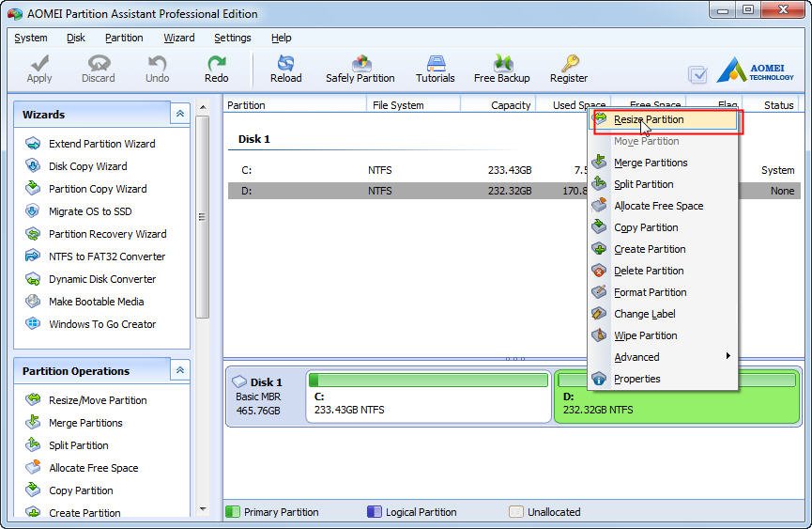Click the Primary Partition legend swatch
Image resolution: width=812 pixels, height=529 pixels.
click(x=233, y=512)
